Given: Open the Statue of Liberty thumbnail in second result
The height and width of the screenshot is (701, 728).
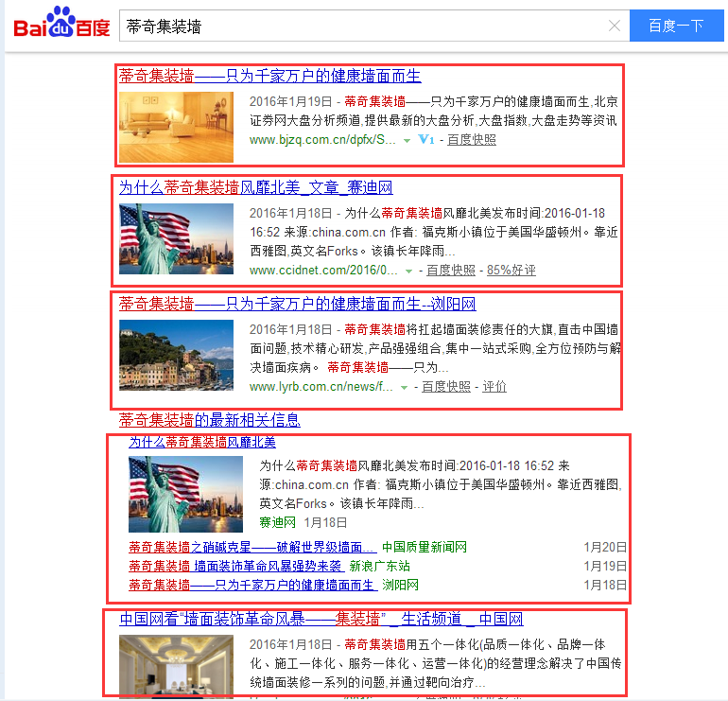Looking at the screenshot, I should coord(176,239).
